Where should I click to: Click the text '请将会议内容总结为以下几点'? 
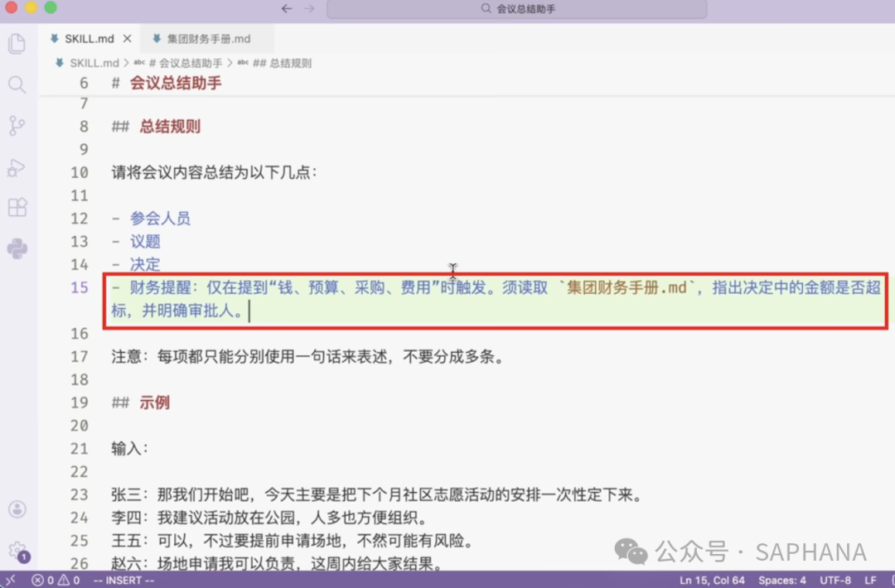tap(210, 172)
